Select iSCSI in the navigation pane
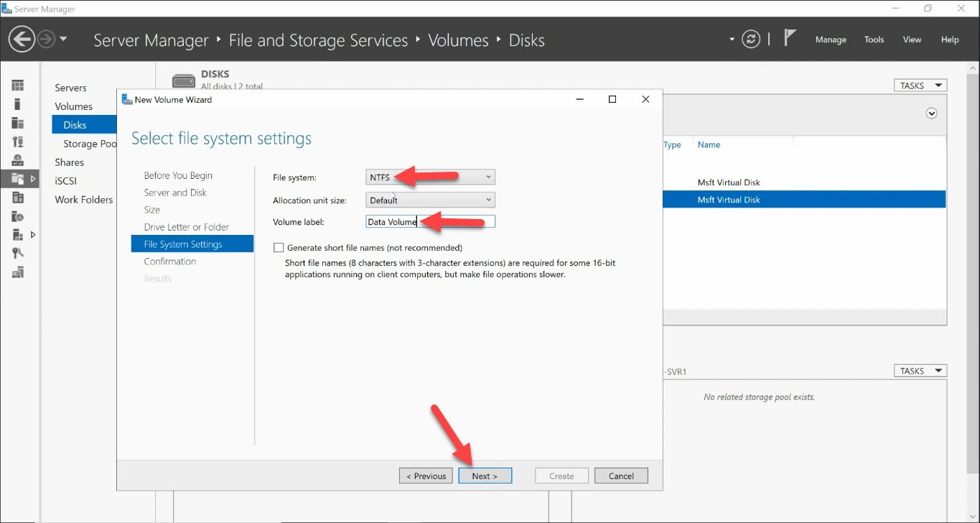980x523 pixels. coord(65,181)
